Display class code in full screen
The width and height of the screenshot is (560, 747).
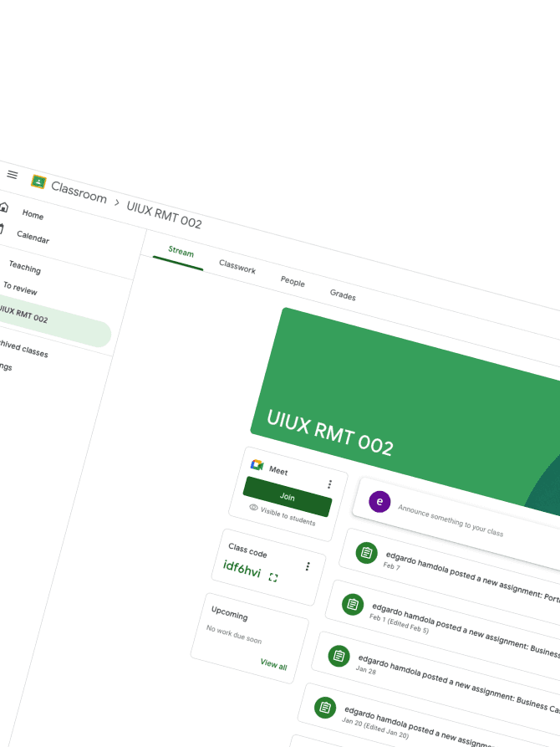[x=272, y=577]
